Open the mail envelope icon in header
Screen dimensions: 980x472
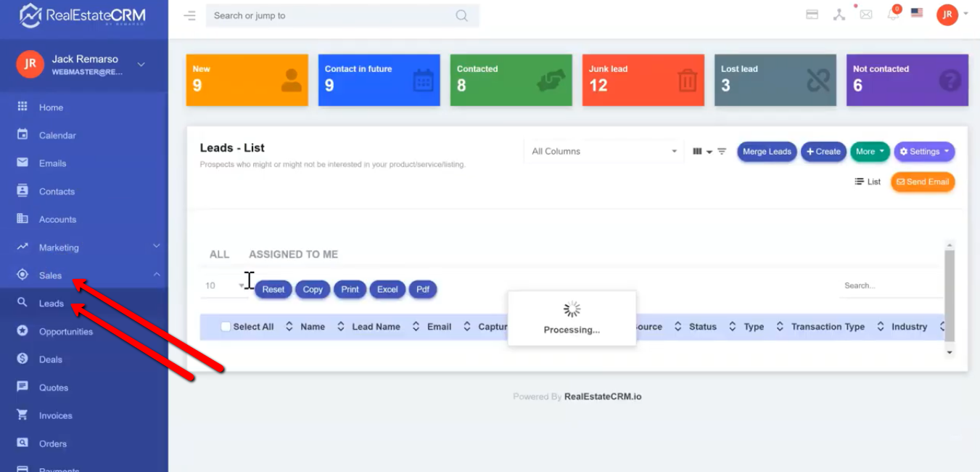(x=865, y=15)
